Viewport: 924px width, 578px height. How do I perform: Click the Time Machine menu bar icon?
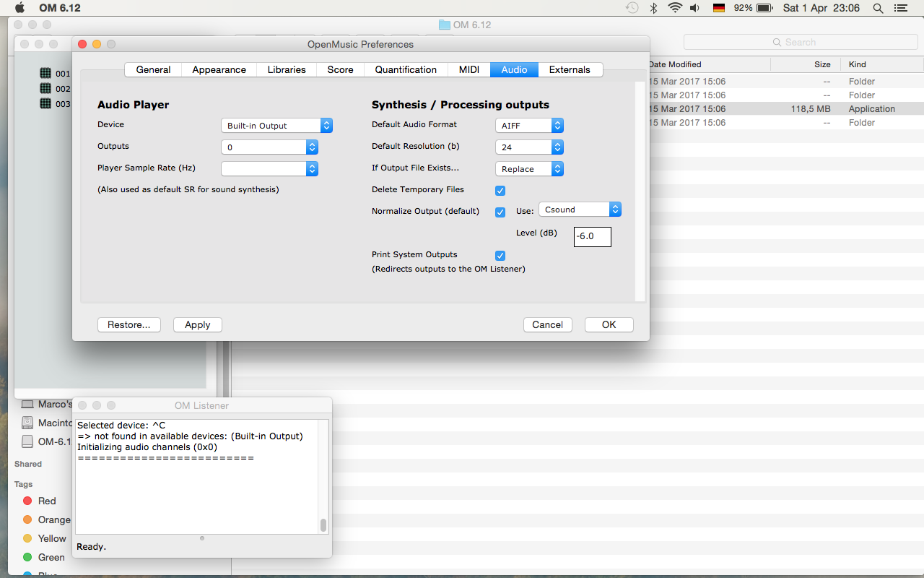click(632, 8)
